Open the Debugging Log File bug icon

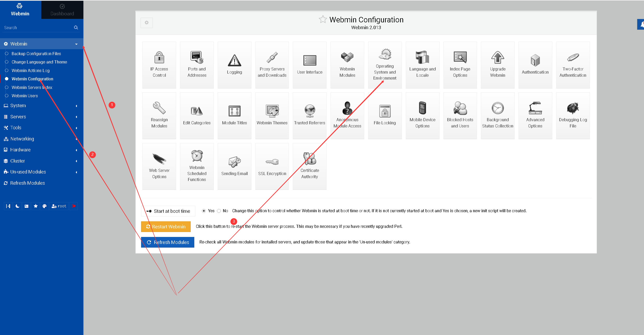(x=573, y=108)
